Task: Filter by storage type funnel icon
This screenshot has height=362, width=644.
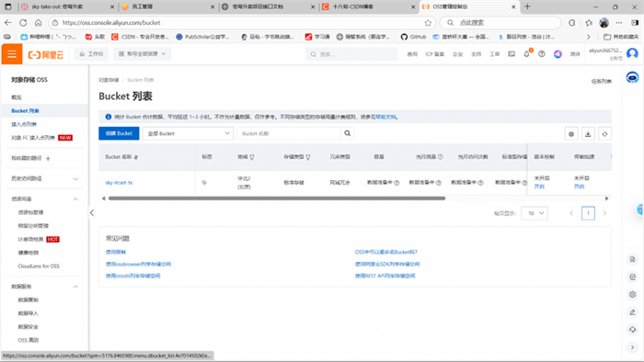Action: pyautogui.click(x=308, y=157)
